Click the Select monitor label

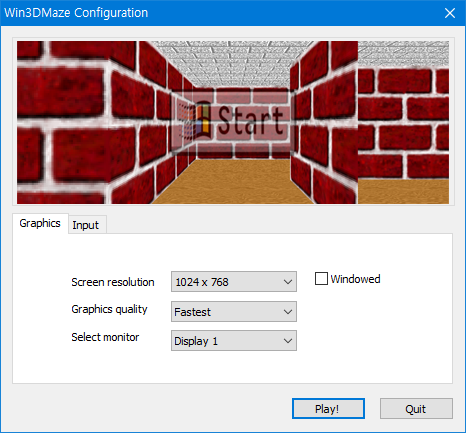[105, 337]
